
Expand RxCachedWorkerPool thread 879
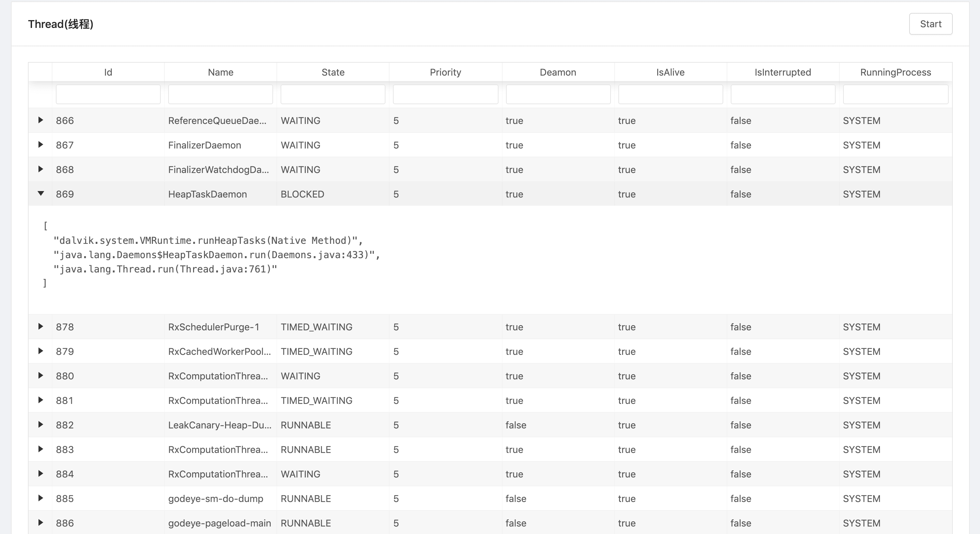click(41, 351)
